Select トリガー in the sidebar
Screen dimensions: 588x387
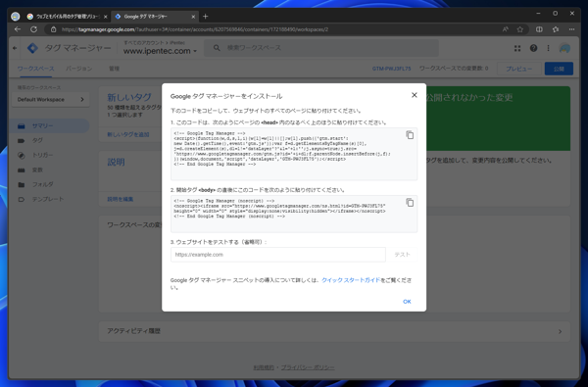click(49, 155)
